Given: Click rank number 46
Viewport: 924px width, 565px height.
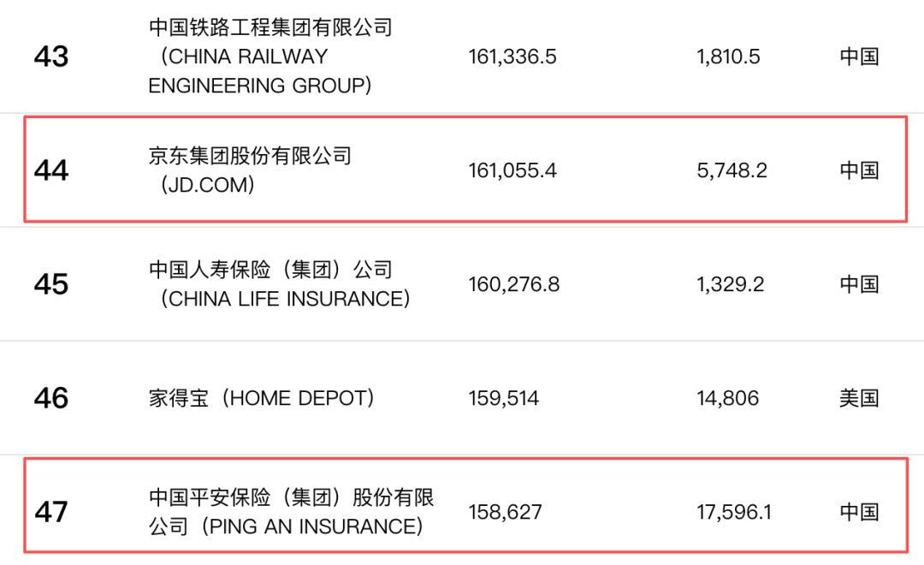Looking at the screenshot, I should [x=50, y=398].
